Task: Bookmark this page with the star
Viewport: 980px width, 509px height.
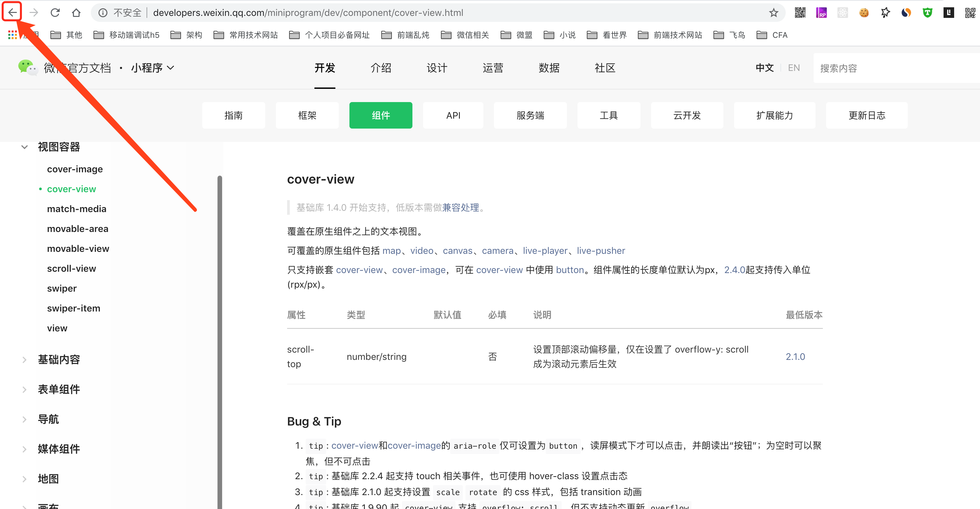Action: click(773, 13)
